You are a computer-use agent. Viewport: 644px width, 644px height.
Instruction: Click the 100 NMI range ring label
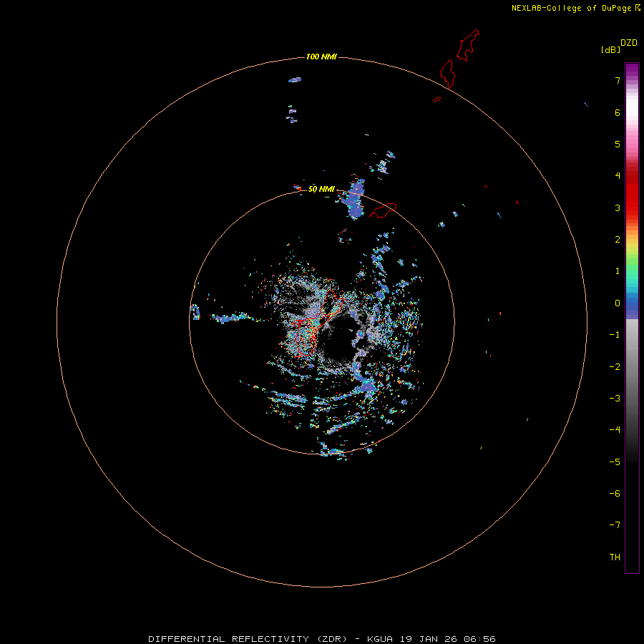(x=321, y=57)
